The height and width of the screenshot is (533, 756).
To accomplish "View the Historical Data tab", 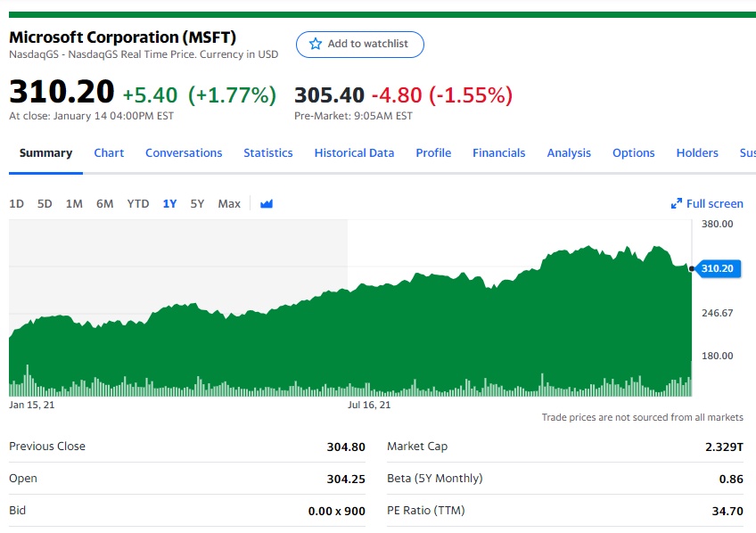I will click(x=355, y=152).
